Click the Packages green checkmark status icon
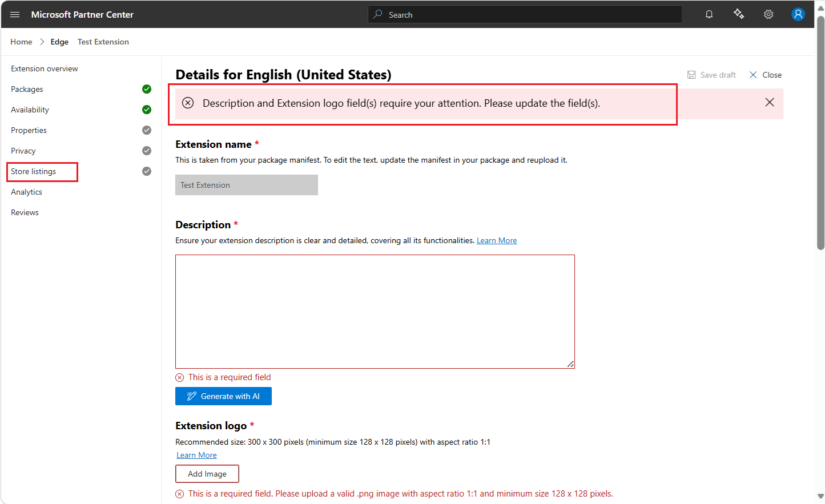The height and width of the screenshot is (504, 825). (x=147, y=89)
